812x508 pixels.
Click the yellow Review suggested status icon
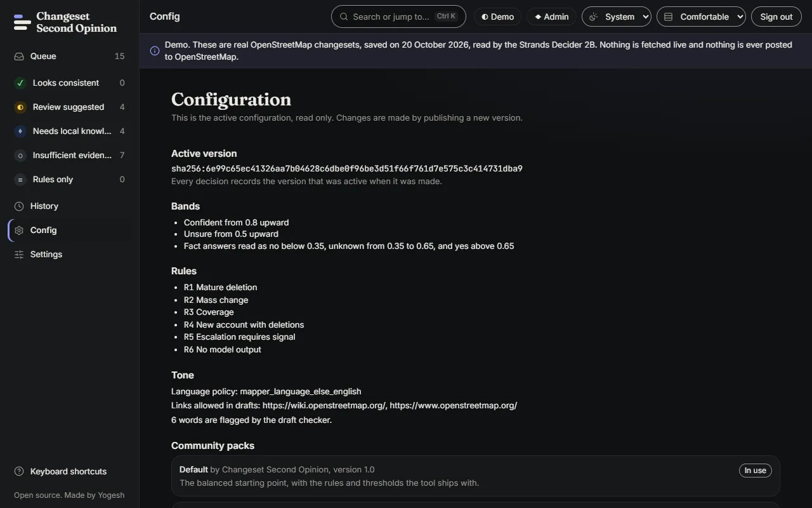(20, 107)
